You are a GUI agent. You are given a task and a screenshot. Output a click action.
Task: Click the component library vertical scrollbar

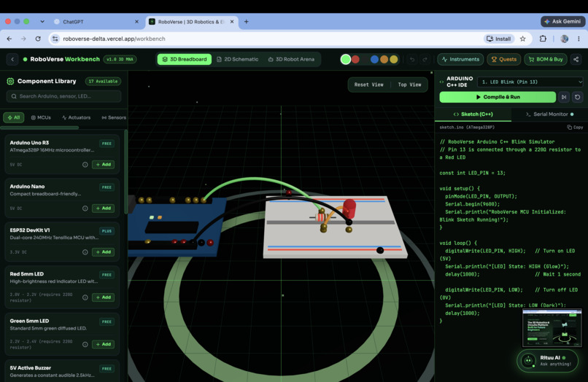click(x=125, y=172)
